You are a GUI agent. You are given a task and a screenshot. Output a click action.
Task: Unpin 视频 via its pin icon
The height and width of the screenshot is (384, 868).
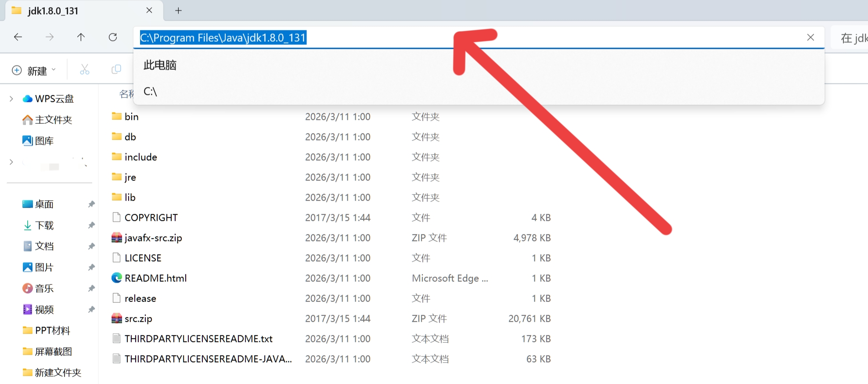click(x=91, y=309)
